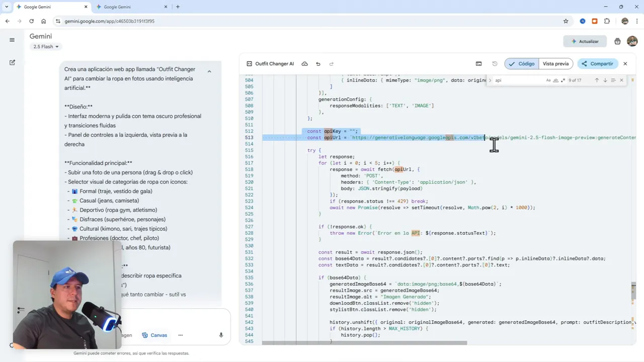Open the print/export icon near Actualizar
Image resolution: width=644 pixels, height=362 pixels.
617,41
